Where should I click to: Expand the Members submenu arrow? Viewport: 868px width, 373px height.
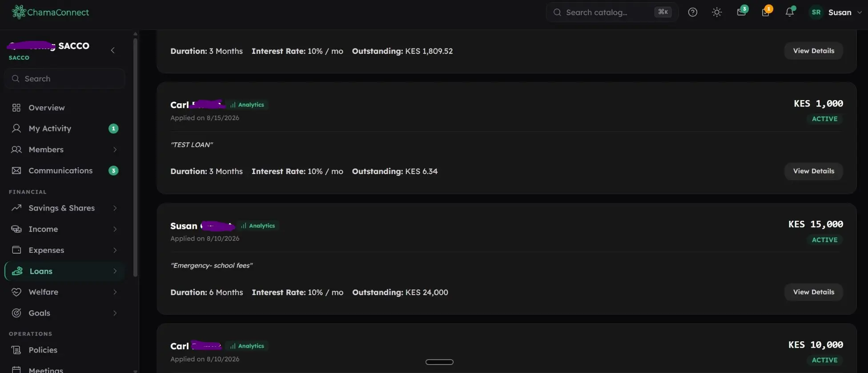[115, 150]
